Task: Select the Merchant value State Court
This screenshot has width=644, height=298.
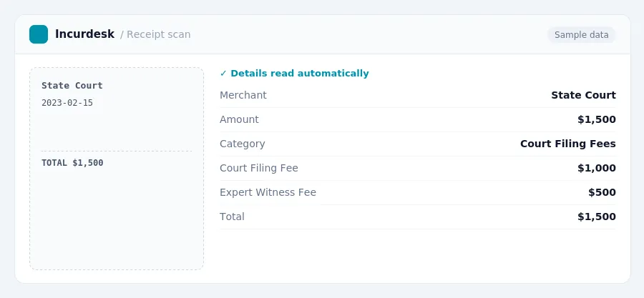Action: coord(583,95)
